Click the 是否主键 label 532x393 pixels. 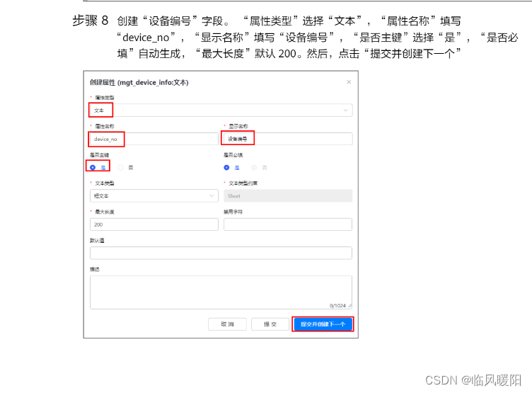[99, 155]
